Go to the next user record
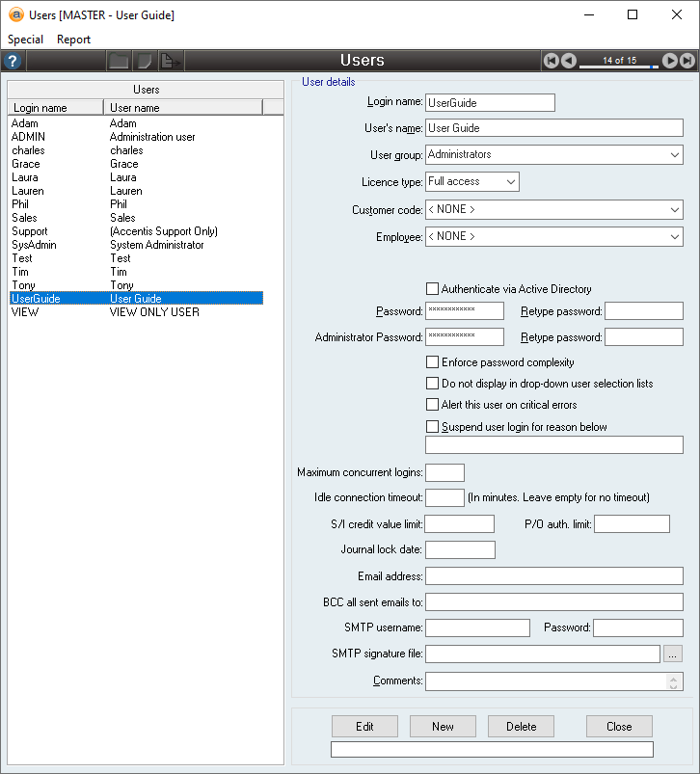 [669, 61]
